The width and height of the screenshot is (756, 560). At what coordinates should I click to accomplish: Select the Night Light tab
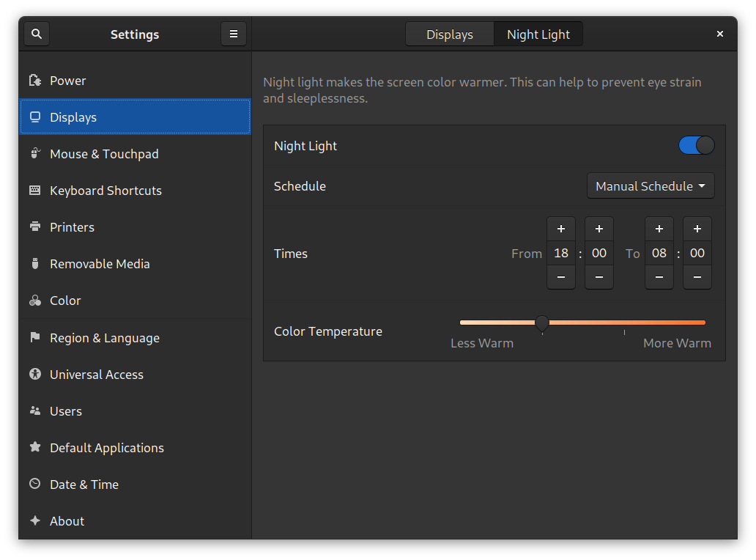(x=538, y=34)
